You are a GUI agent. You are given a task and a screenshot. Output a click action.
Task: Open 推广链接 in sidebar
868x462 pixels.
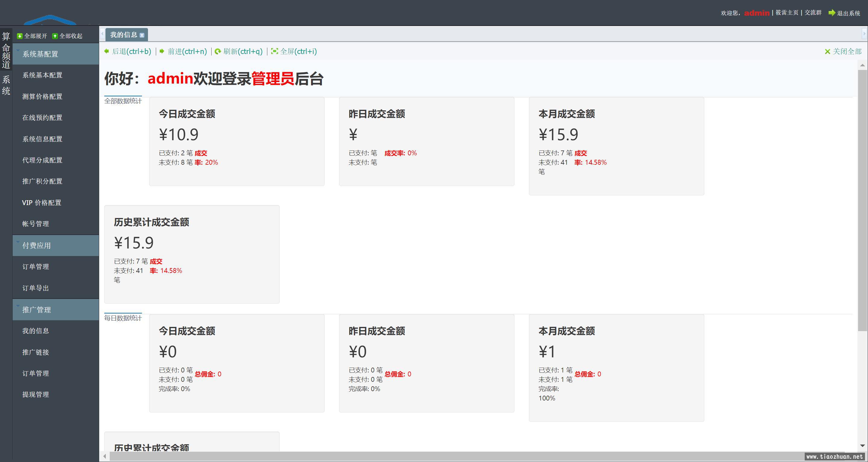click(x=36, y=352)
